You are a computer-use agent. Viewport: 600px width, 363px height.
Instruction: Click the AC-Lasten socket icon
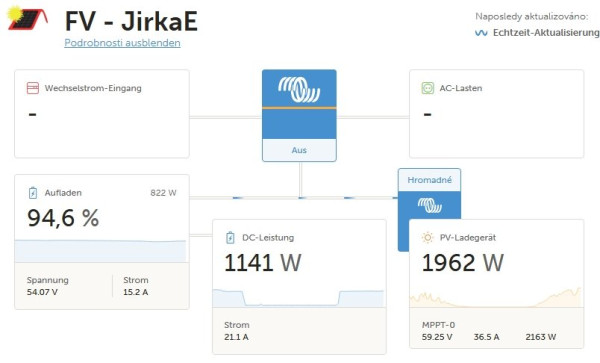click(x=427, y=88)
